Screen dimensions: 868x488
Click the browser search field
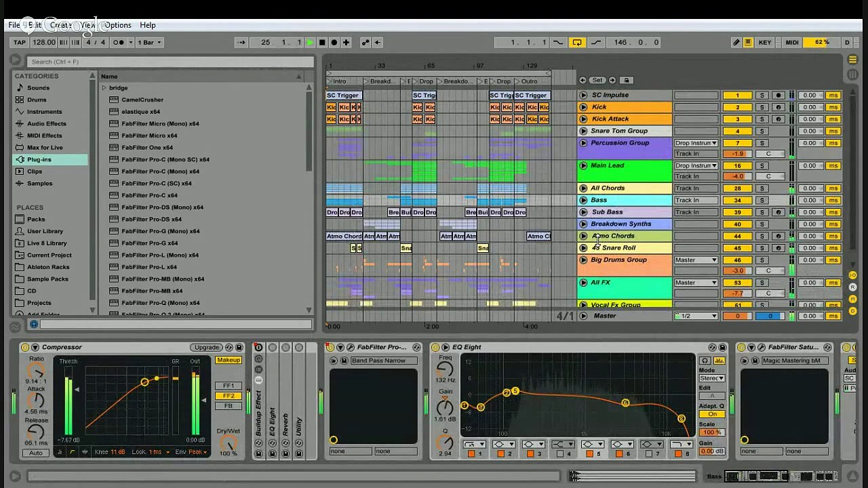click(x=170, y=62)
